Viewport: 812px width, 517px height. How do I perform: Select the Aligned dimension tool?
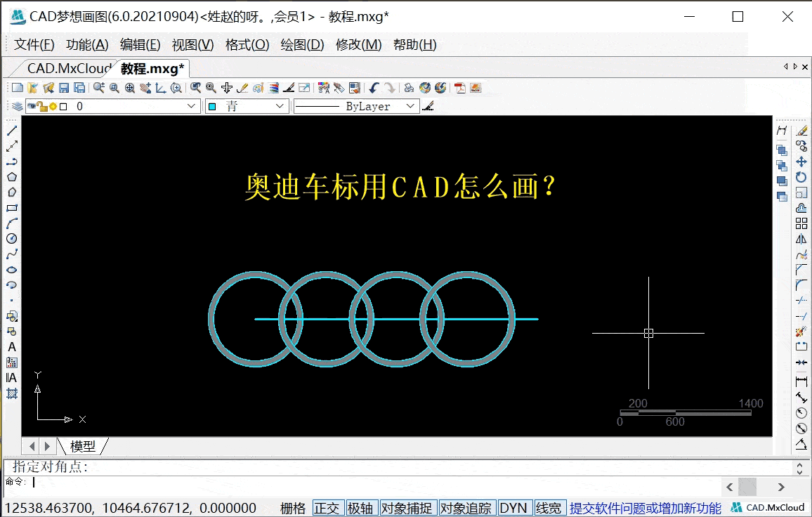click(801, 398)
